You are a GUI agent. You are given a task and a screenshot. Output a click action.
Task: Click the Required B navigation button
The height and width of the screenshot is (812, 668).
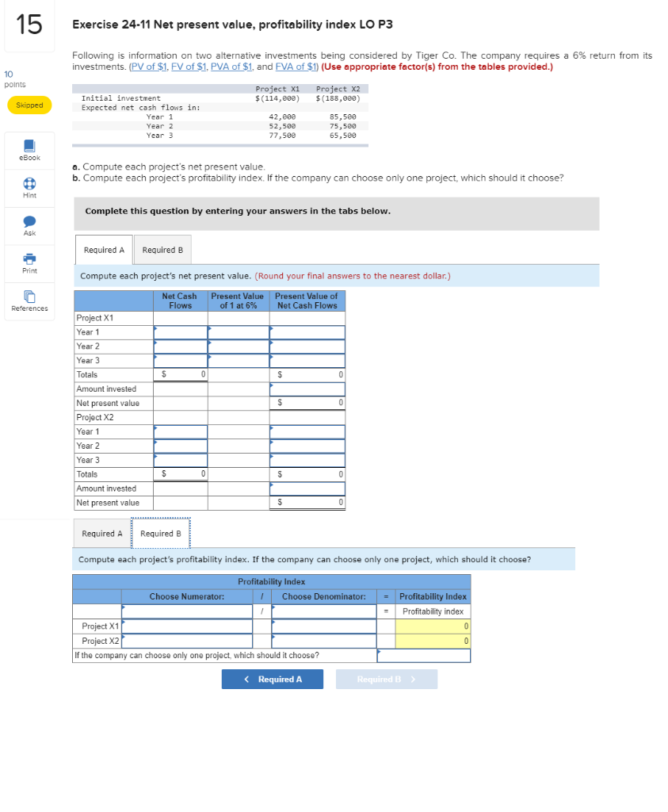pos(386,679)
